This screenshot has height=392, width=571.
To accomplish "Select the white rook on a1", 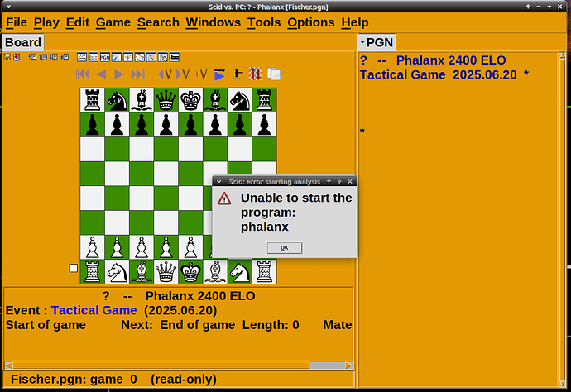I will [92, 272].
